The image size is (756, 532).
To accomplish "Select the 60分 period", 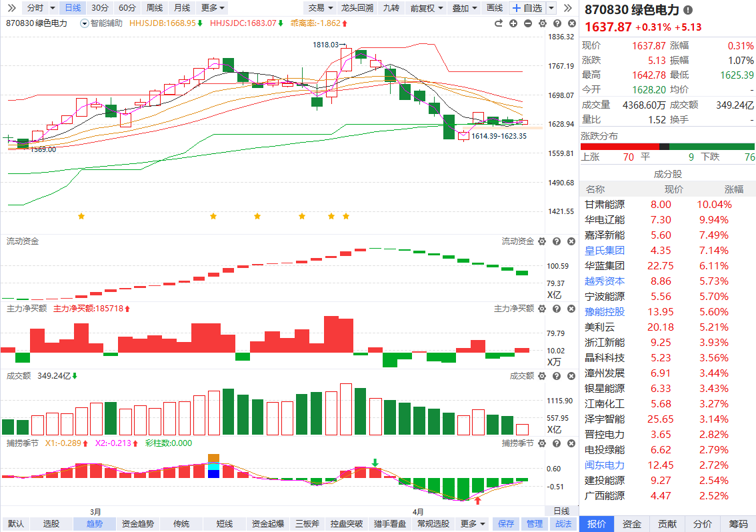I will click(x=127, y=8).
